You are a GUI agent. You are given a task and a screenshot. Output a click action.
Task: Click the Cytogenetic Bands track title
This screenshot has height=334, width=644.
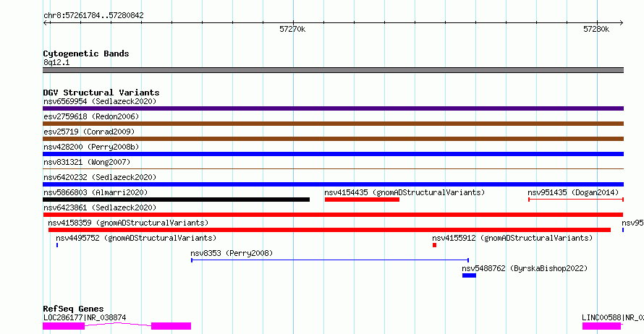click(x=86, y=53)
